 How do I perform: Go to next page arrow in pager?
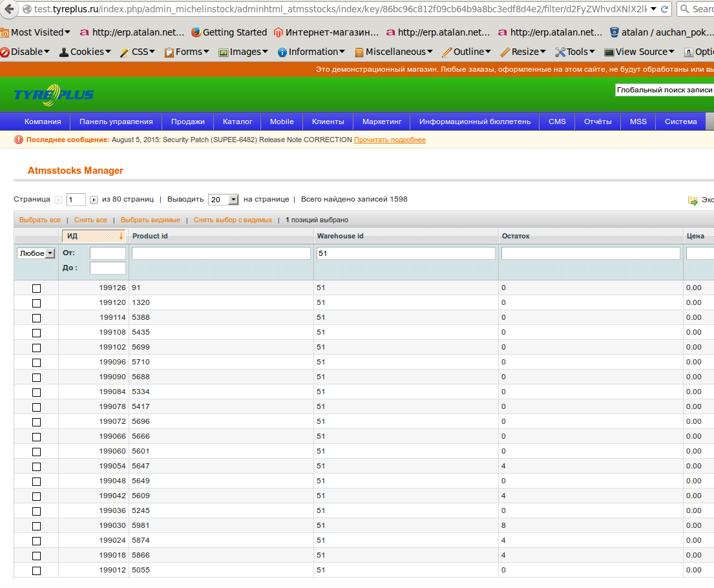click(x=94, y=200)
